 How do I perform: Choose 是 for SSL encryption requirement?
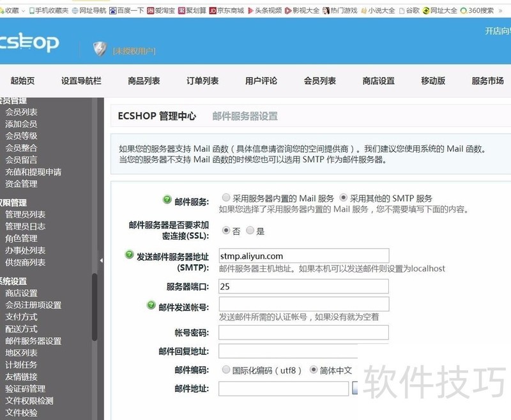tap(249, 231)
